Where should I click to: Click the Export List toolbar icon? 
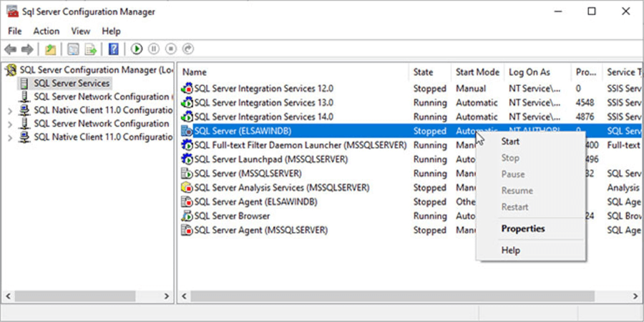[91, 49]
